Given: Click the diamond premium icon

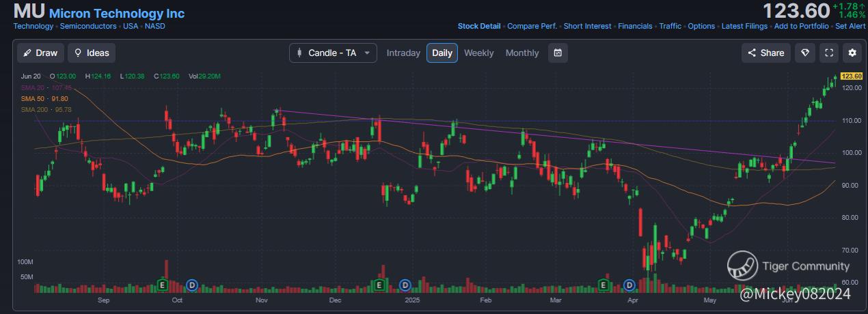Looking at the screenshot, I should (x=805, y=53).
